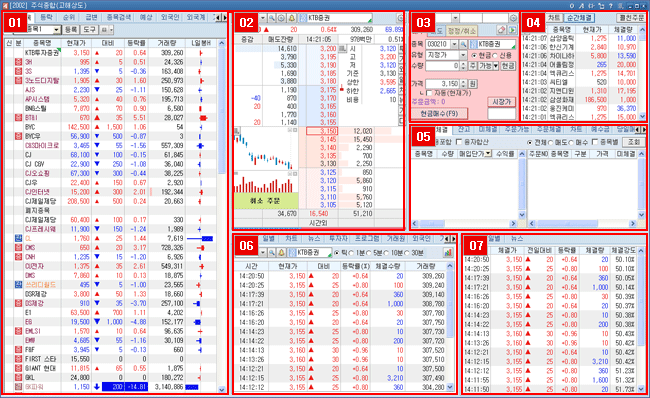The width and height of the screenshot is (650, 398).
Task: Increase price with the 3,150 stepper up arrow
Action: click(x=463, y=82)
